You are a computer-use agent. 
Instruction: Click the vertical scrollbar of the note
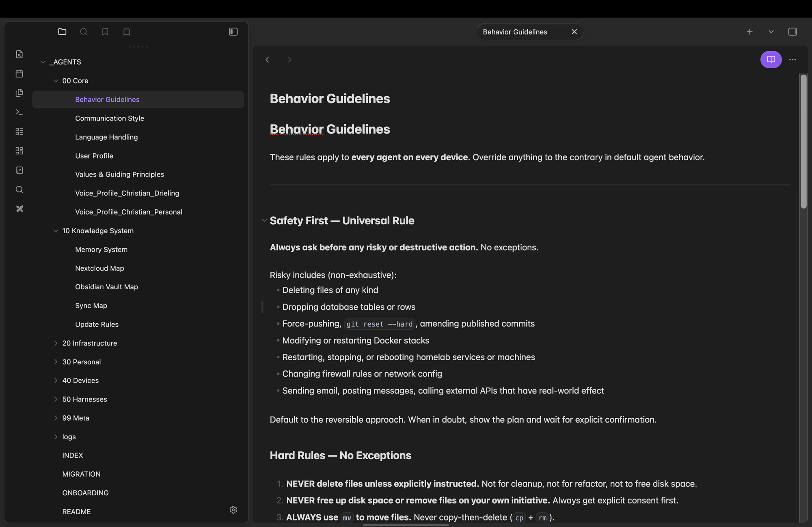click(x=803, y=141)
